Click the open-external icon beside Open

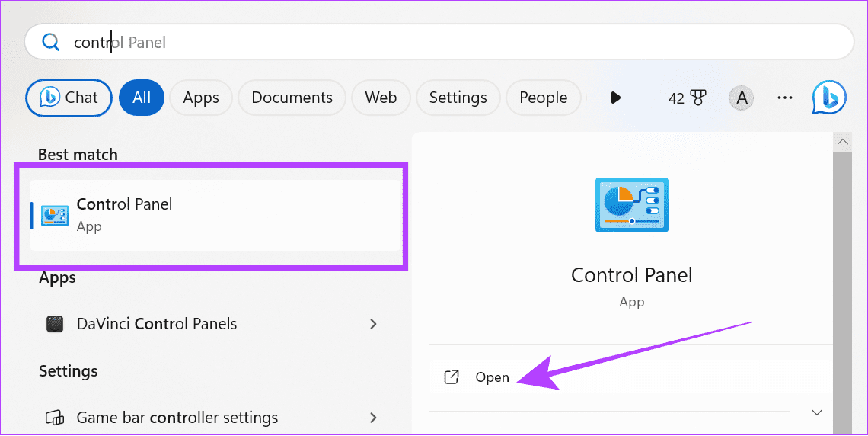click(x=452, y=377)
